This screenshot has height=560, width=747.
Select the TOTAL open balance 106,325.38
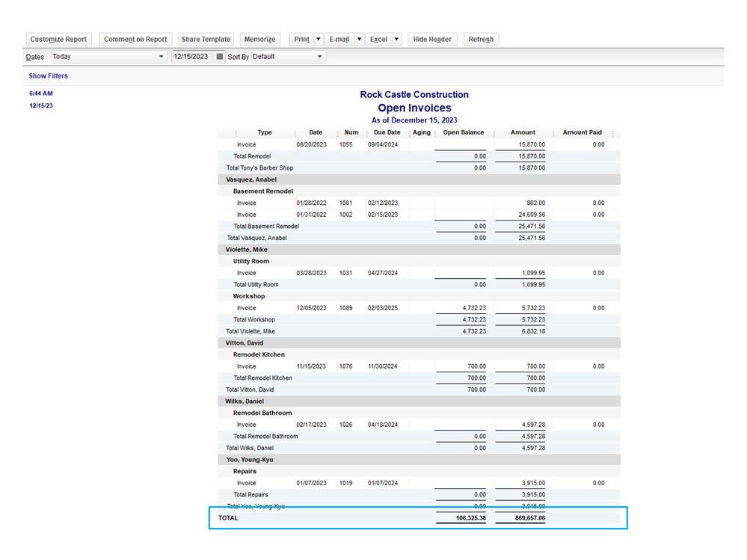(470, 518)
